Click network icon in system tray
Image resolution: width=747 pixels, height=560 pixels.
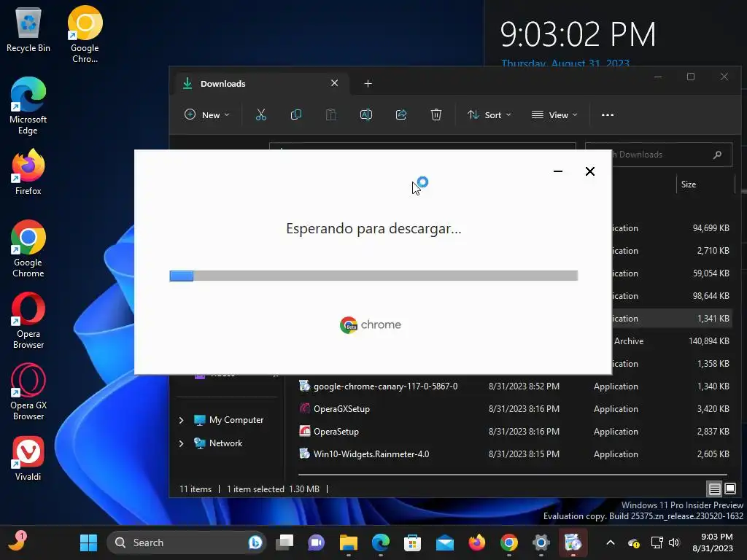(x=657, y=542)
